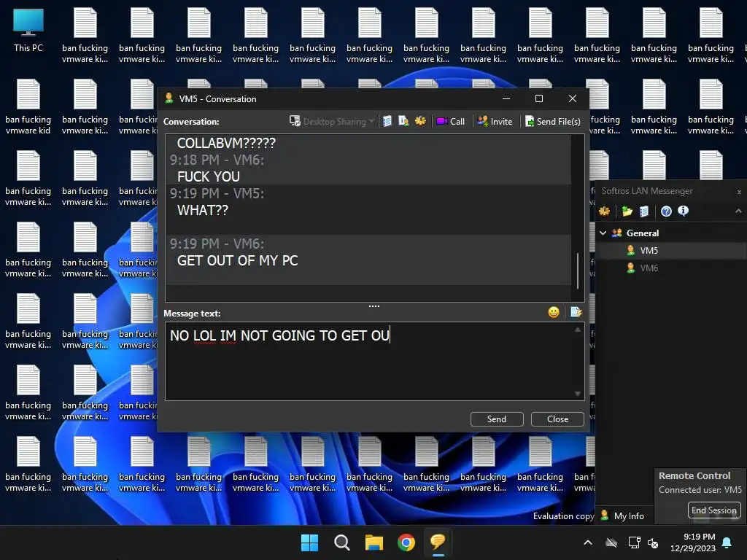Open received files folder icon in Messenger panel

pyautogui.click(x=627, y=211)
